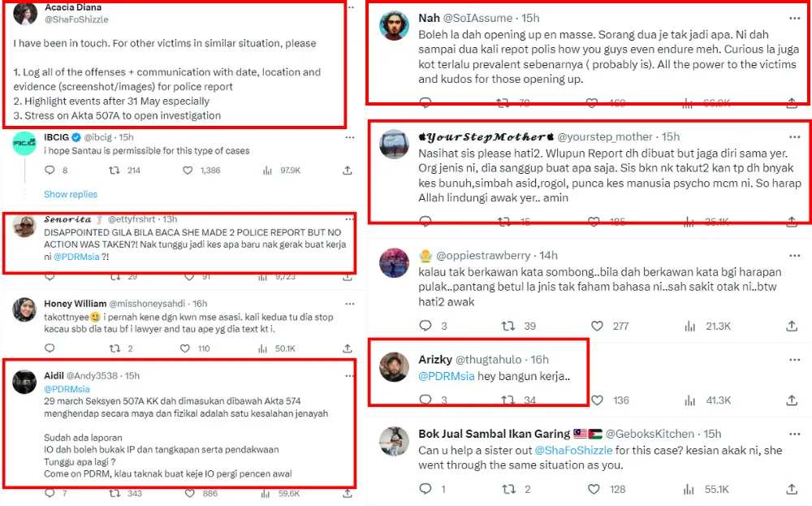Share the Bok Jual Sambal tweet
812x506 pixels.
pos(792,490)
